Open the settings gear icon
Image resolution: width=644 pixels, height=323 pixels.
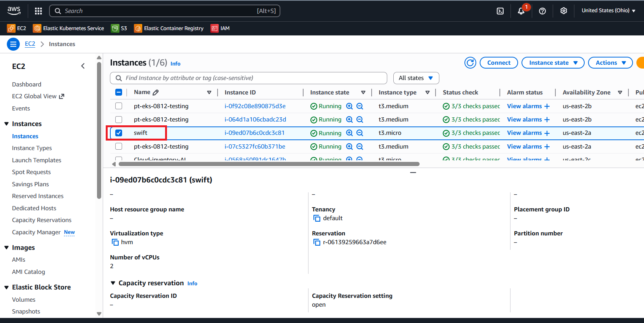click(564, 11)
